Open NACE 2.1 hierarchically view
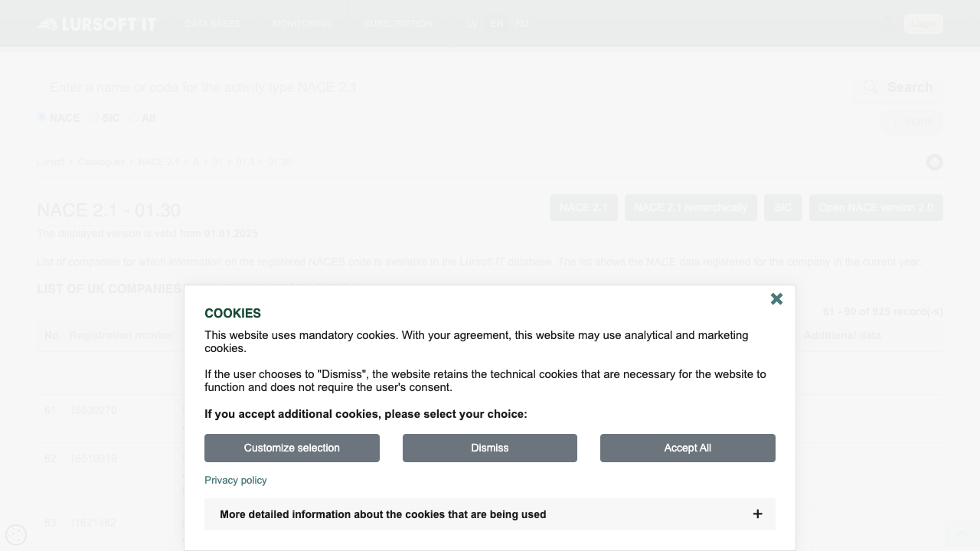 point(691,207)
